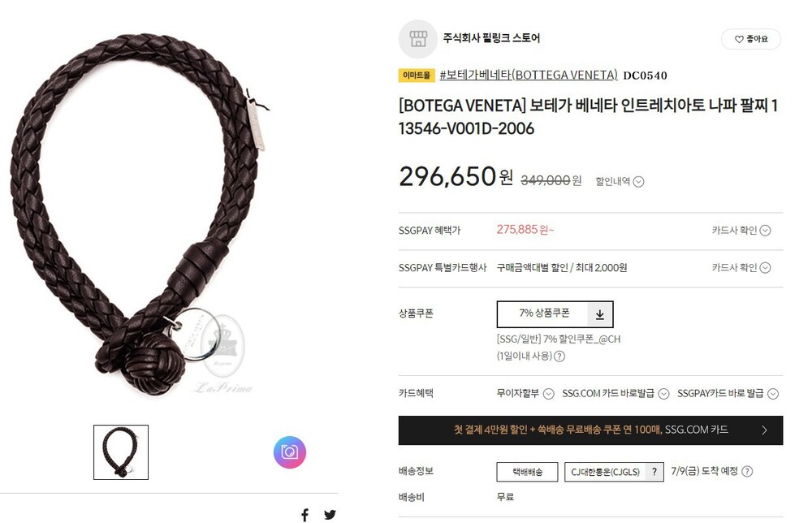This screenshot has width=812, height=523.
Task: Share the product on Facebook
Action: [305, 515]
